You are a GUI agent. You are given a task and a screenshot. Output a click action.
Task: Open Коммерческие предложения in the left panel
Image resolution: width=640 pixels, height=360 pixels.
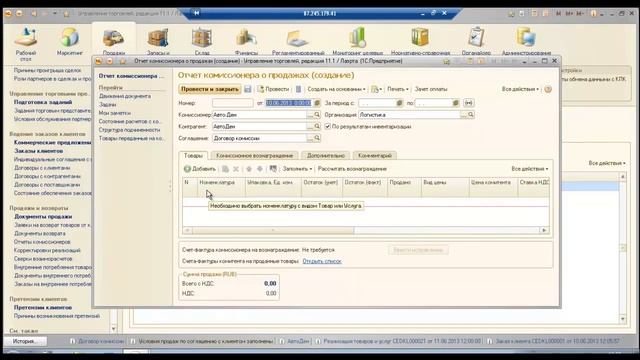click(52, 142)
